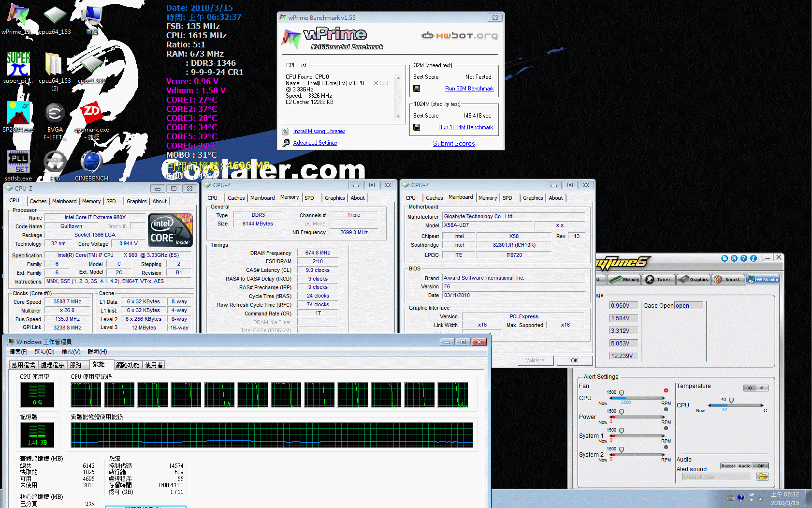The height and width of the screenshot is (508, 812).
Task: Click the wPrime CPU List scrollbar
Action: tap(398, 97)
